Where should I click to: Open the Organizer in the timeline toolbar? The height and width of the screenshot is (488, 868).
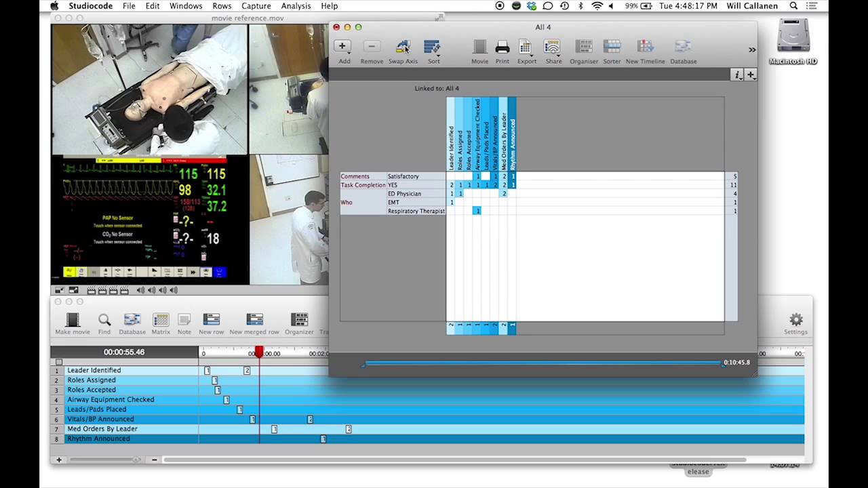click(299, 324)
